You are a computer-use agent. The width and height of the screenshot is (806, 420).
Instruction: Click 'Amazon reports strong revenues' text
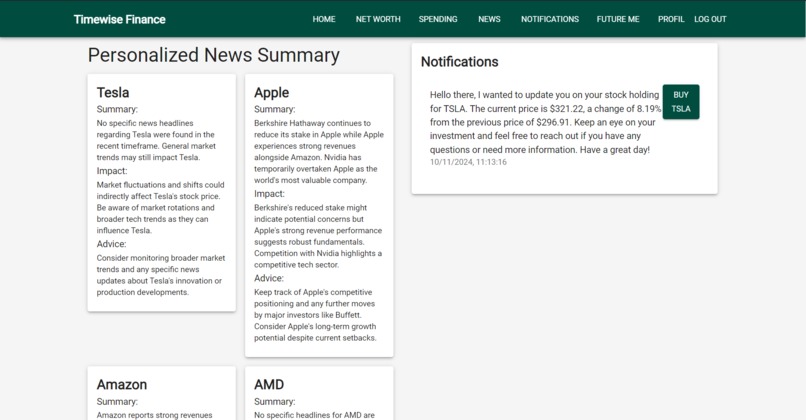pyautogui.click(x=154, y=415)
